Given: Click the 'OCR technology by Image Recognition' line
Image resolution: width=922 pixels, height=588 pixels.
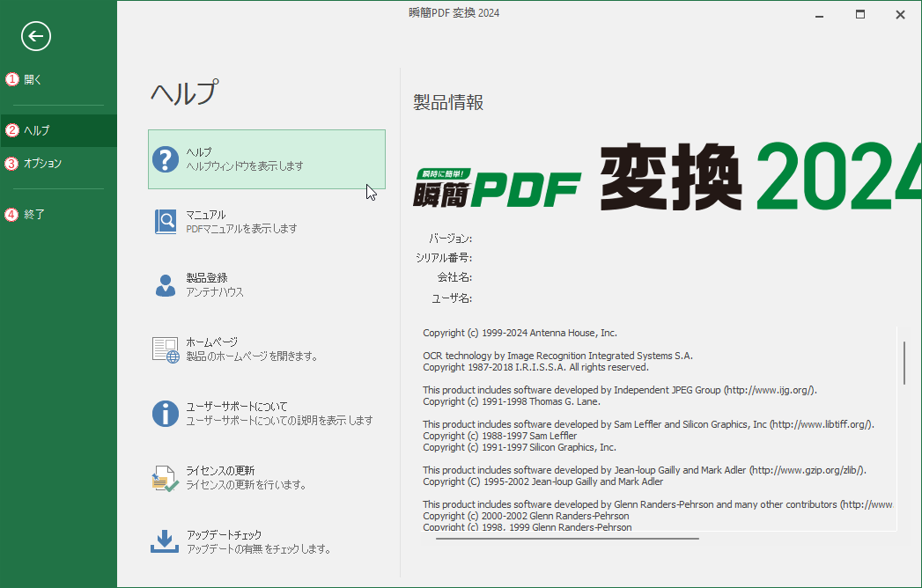Looking at the screenshot, I should pyautogui.click(x=558, y=356).
